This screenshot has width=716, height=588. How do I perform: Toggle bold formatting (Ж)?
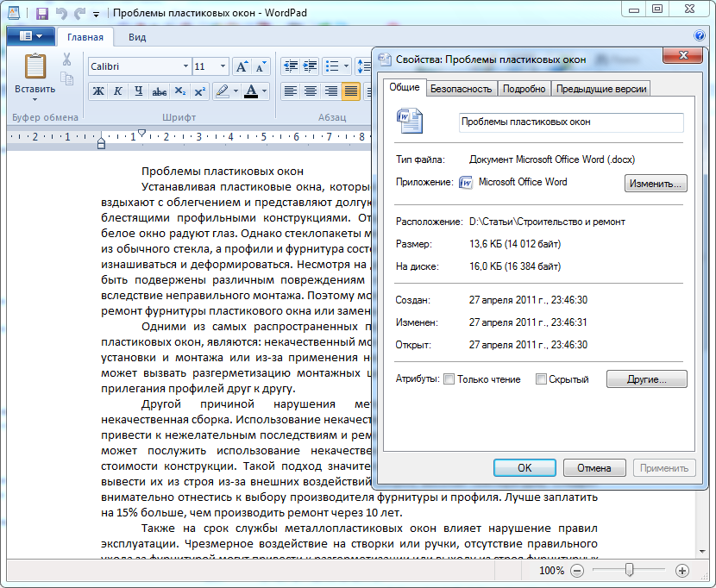(98, 91)
